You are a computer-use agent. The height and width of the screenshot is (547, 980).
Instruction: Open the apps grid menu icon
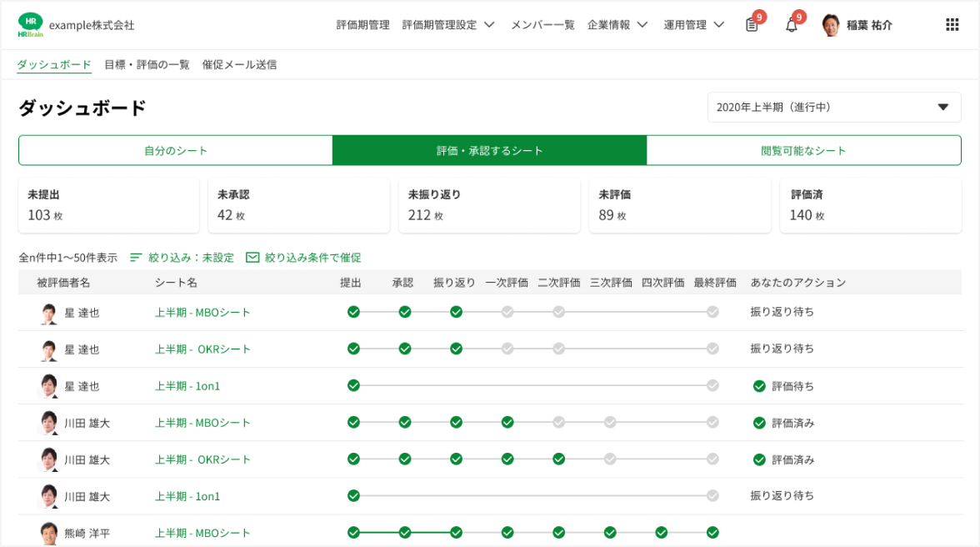click(952, 24)
